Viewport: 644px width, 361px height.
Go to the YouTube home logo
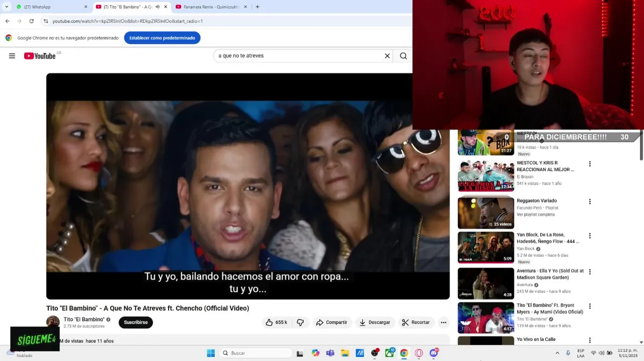(40, 56)
